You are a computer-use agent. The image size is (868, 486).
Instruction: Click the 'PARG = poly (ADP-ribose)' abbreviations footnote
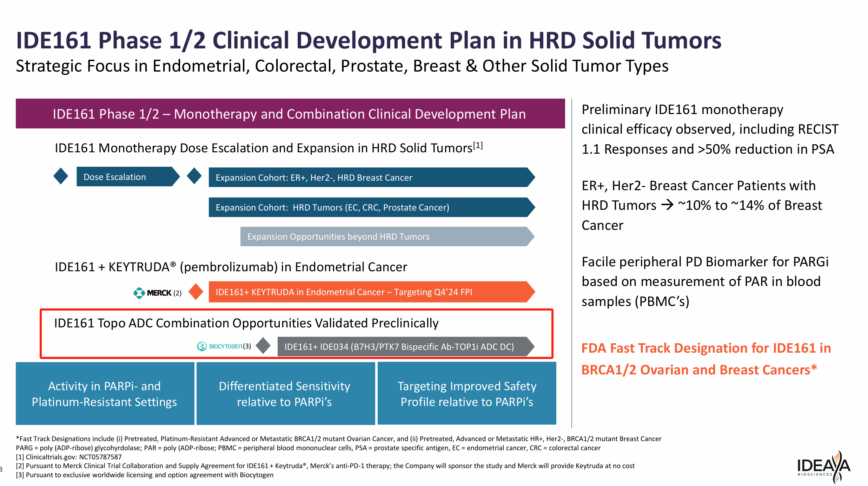(x=308, y=448)
